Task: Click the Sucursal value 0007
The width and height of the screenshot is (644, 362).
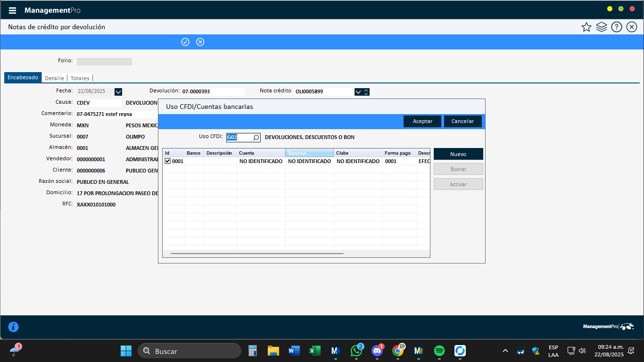Action: point(83,137)
